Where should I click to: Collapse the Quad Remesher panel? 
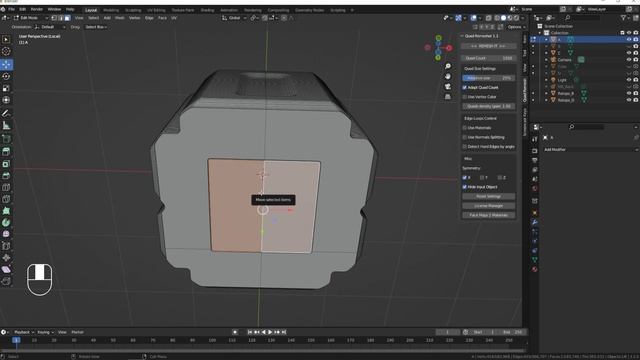[x=462, y=36]
